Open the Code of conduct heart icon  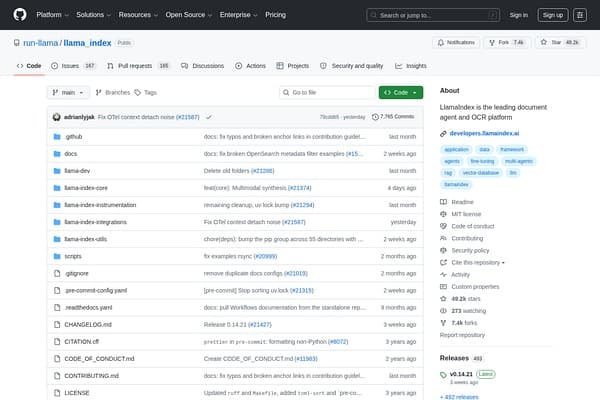[443, 226]
